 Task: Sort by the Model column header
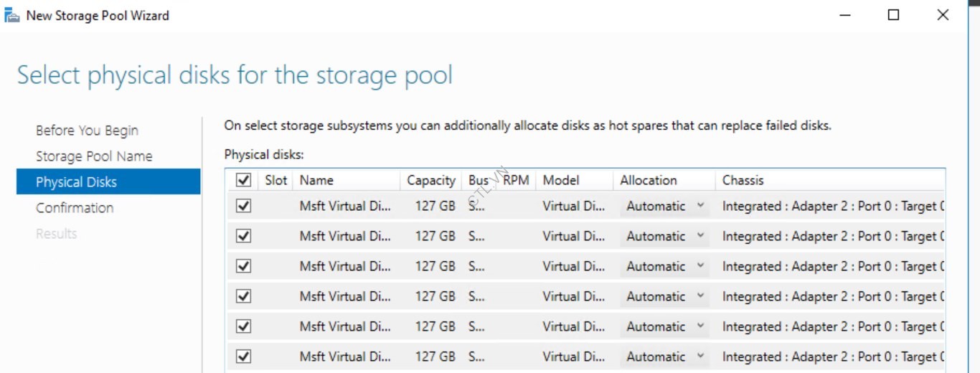[x=575, y=180]
